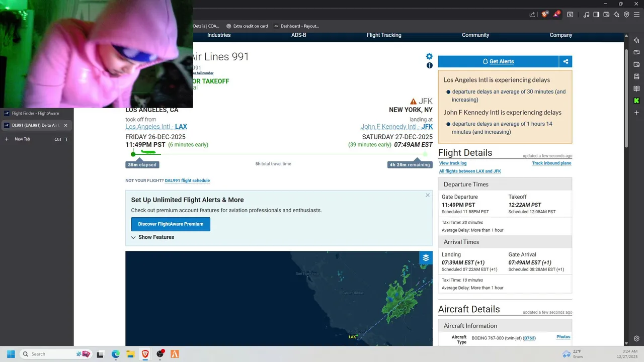The image size is (644, 362).
Task: Click the green K icon in sidebar
Action: (636, 101)
